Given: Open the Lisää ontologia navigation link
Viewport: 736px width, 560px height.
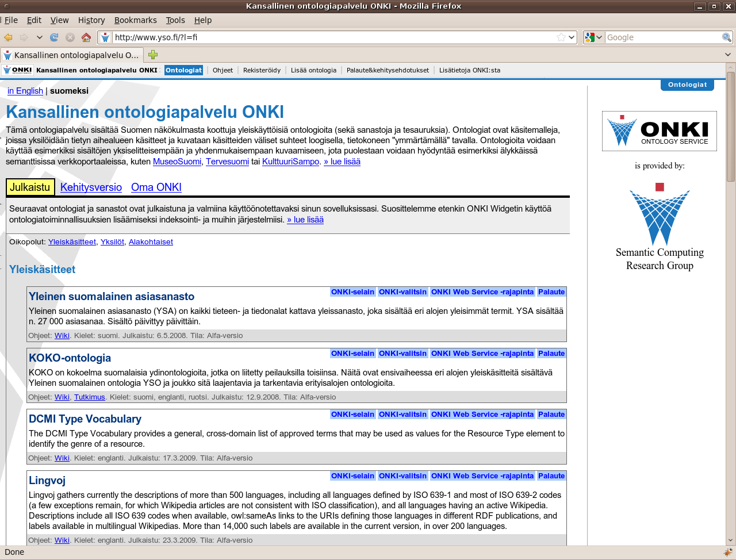Looking at the screenshot, I should [313, 70].
